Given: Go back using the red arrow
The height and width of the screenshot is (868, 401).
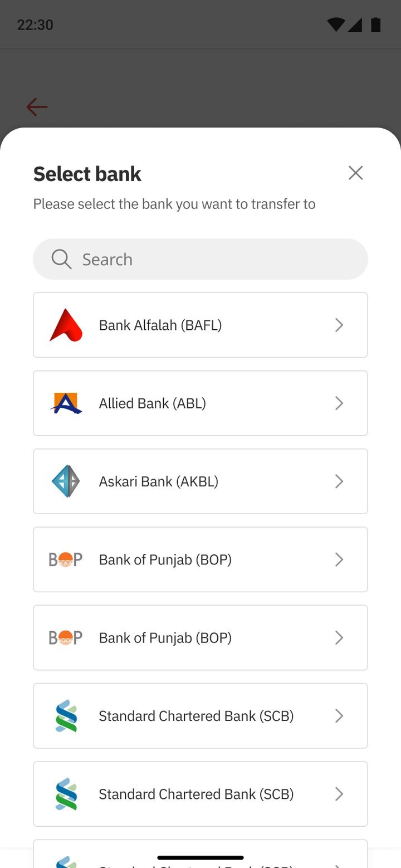Looking at the screenshot, I should click(x=37, y=107).
